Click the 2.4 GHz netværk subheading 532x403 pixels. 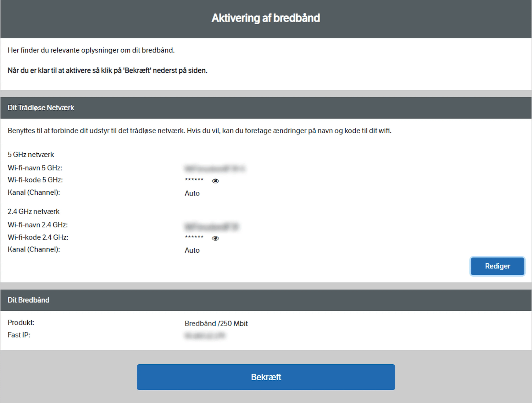pos(34,212)
